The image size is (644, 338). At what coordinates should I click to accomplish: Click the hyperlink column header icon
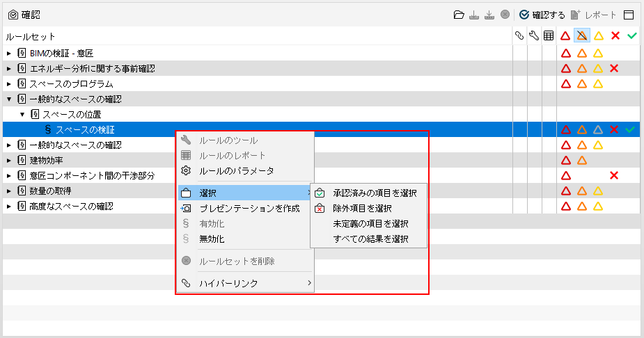click(x=519, y=35)
